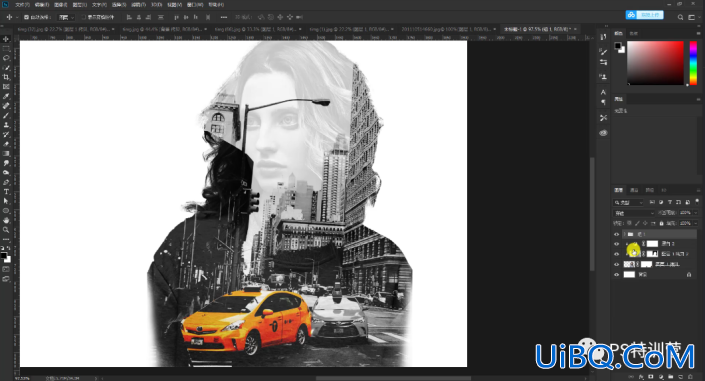Image resolution: width=705 pixels, height=381 pixels.
Task: Click the Add layer style fx icon
Action: coord(641,377)
